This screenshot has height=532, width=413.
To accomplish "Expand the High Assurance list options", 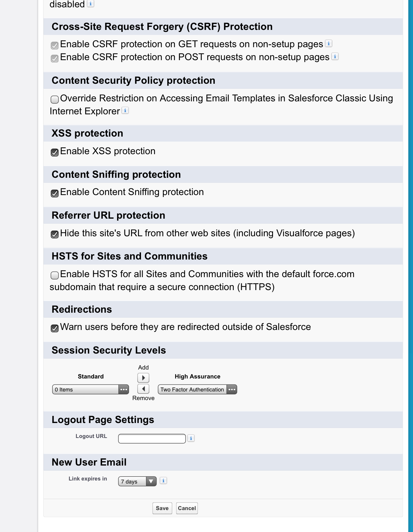I will (232, 389).
